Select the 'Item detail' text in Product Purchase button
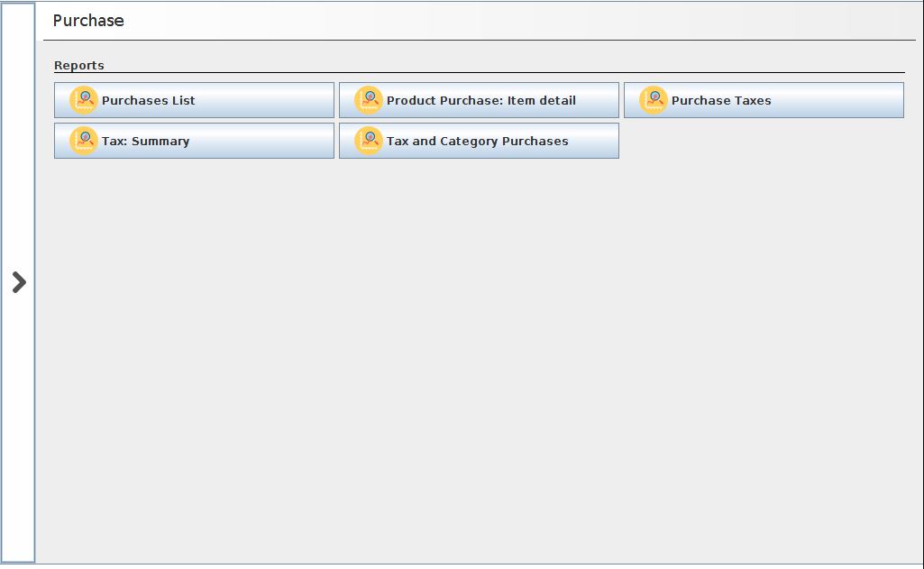The width and height of the screenshot is (924, 569). point(541,100)
